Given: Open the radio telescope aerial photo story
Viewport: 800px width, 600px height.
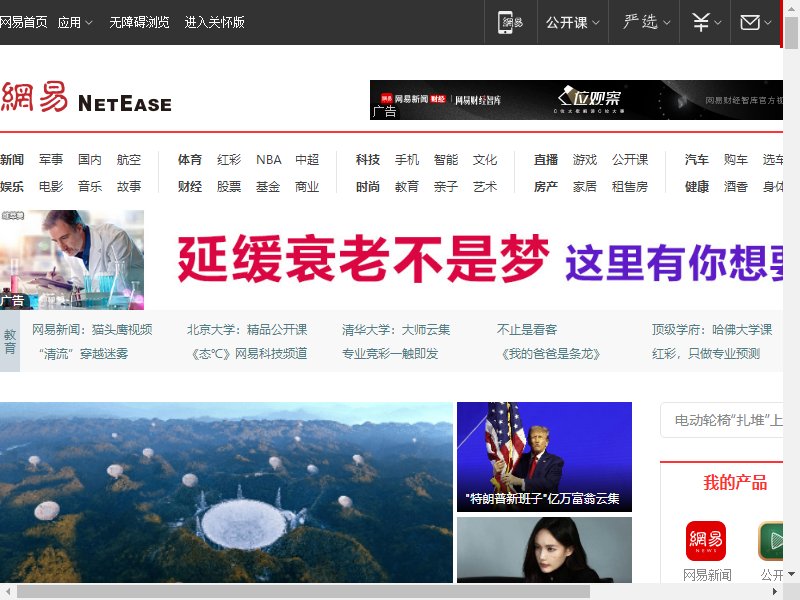Looking at the screenshot, I should click(227, 492).
